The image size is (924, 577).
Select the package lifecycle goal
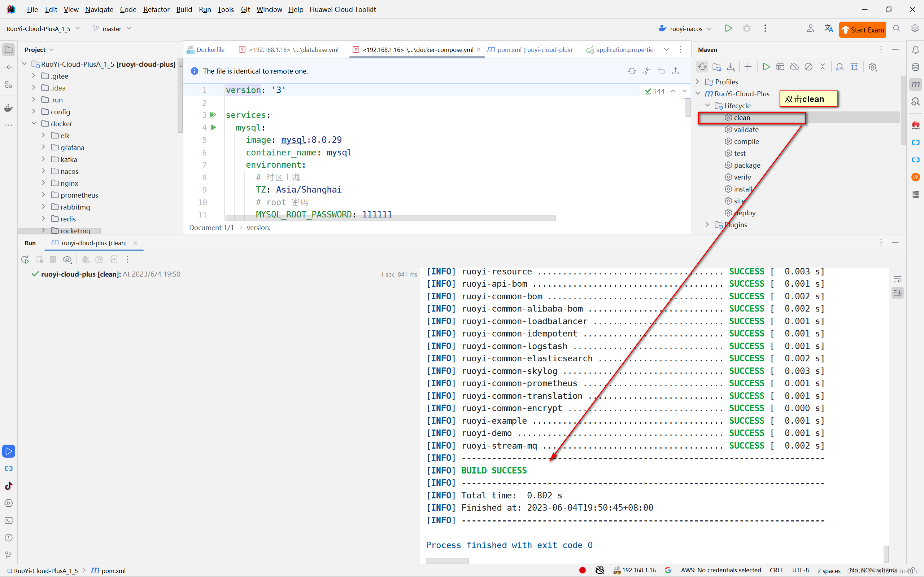point(747,165)
